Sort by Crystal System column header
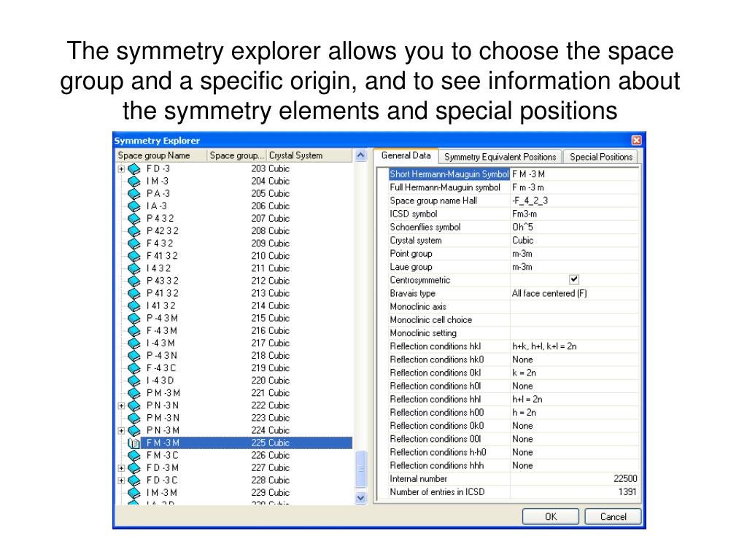This screenshot has width=747, height=560. pos(309,156)
